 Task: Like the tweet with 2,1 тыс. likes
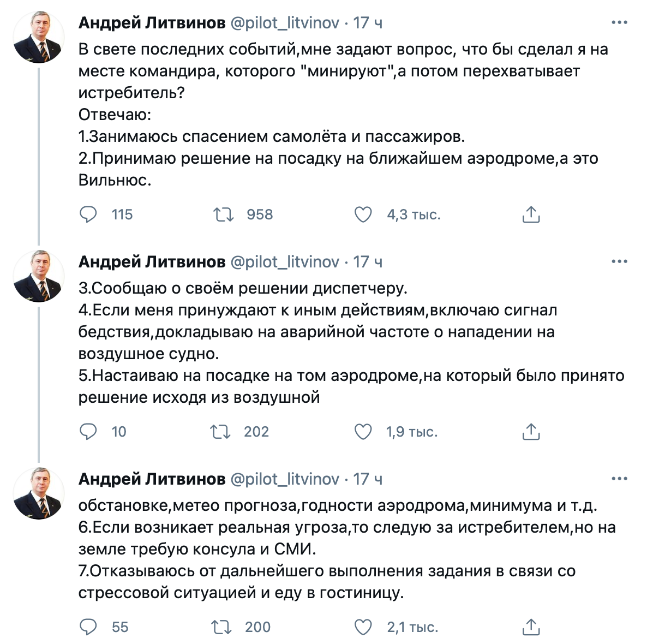pos(363,627)
